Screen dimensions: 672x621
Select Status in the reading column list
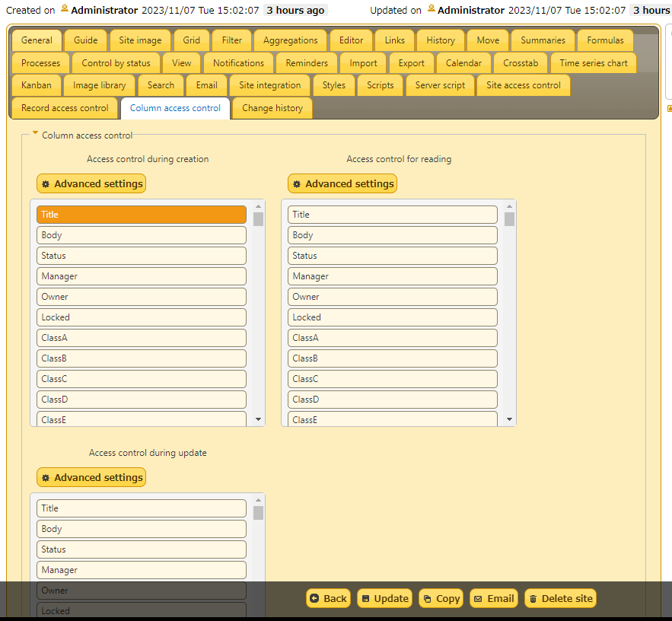point(392,255)
